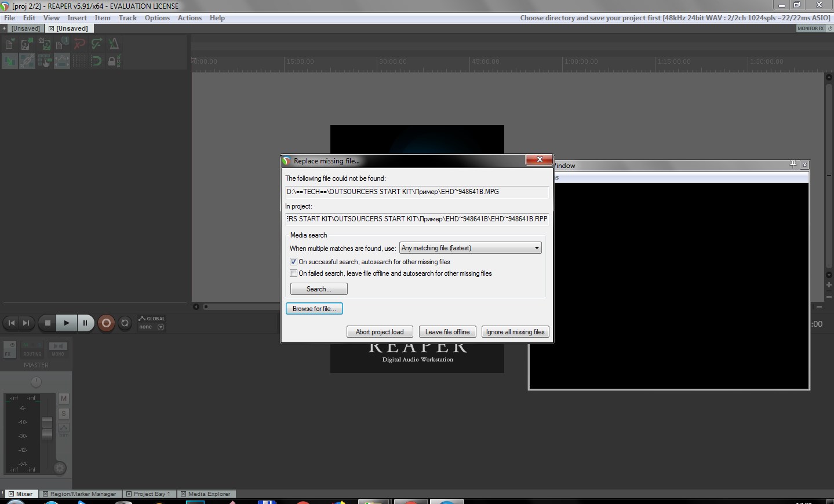Click the Pause transport button
The width and height of the screenshot is (834, 504).
85,323
